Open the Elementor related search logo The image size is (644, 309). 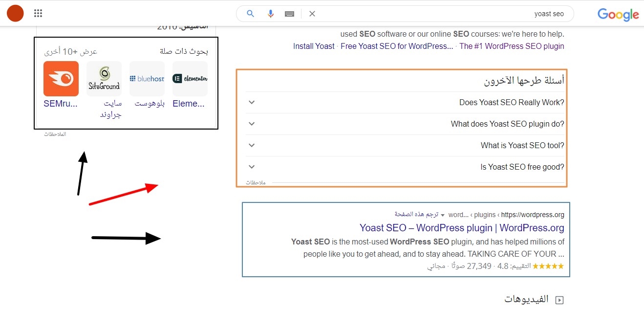click(x=190, y=79)
